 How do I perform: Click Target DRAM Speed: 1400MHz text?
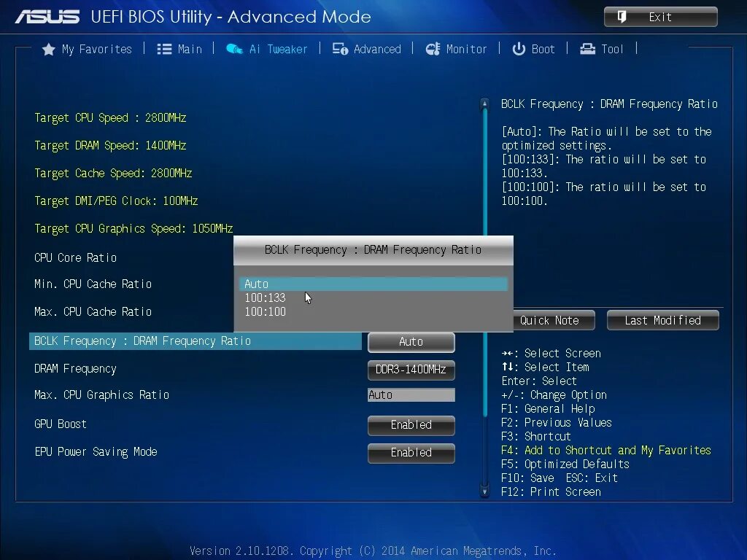point(110,146)
